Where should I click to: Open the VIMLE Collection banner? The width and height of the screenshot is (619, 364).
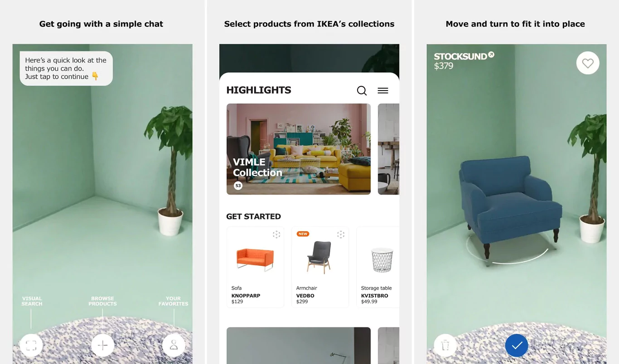point(299,149)
